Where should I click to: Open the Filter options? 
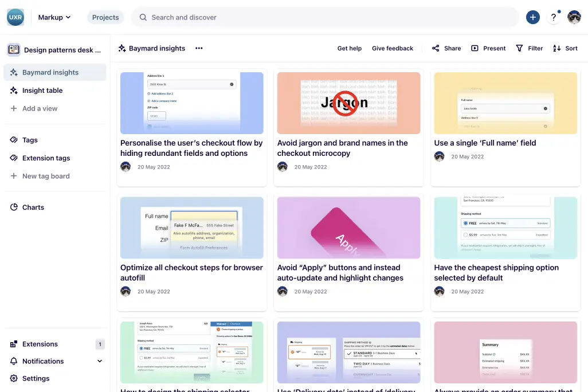point(529,48)
